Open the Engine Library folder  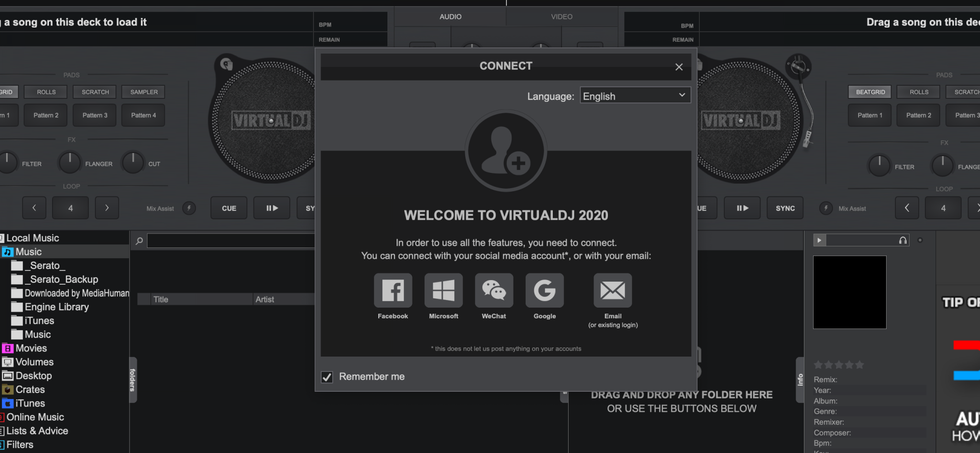[51, 307]
